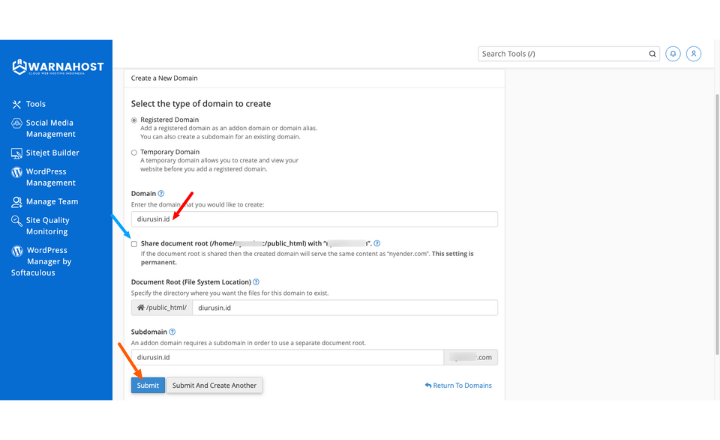Click the search magnifier icon

(652, 54)
